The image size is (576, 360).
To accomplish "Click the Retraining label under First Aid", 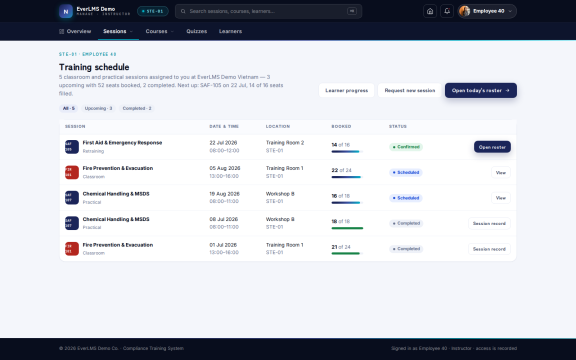I will click(x=93, y=151).
